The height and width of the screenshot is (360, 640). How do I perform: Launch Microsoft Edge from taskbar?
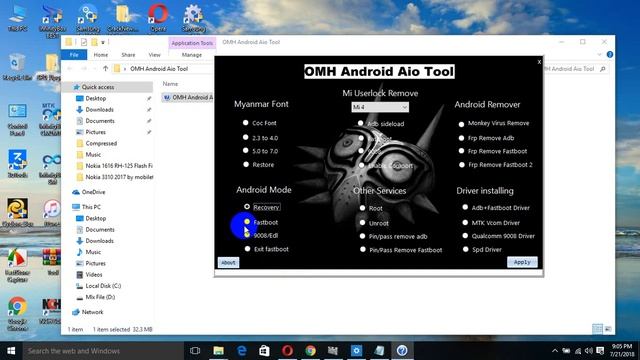point(242,351)
